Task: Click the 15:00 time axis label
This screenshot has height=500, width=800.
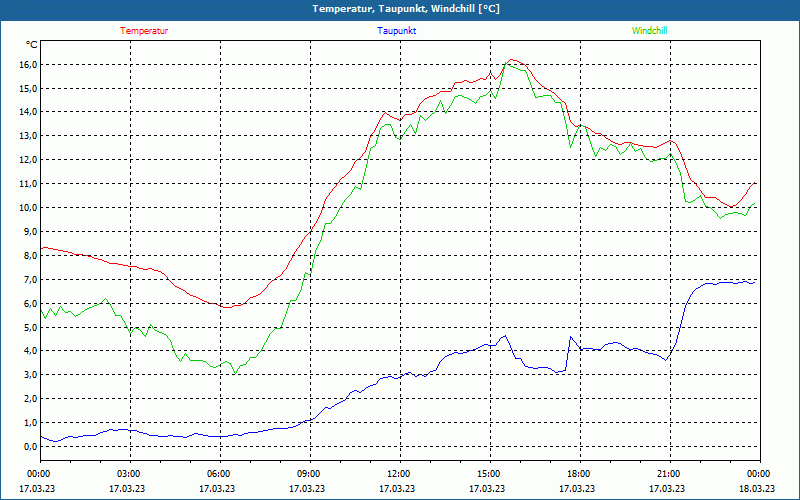Action: pos(488,474)
